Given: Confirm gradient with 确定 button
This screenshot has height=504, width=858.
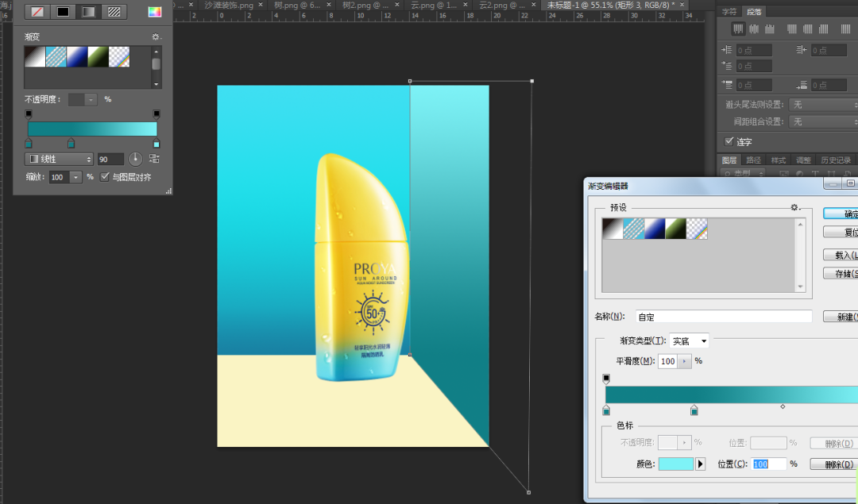Looking at the screenshot, I should (843, 214).
